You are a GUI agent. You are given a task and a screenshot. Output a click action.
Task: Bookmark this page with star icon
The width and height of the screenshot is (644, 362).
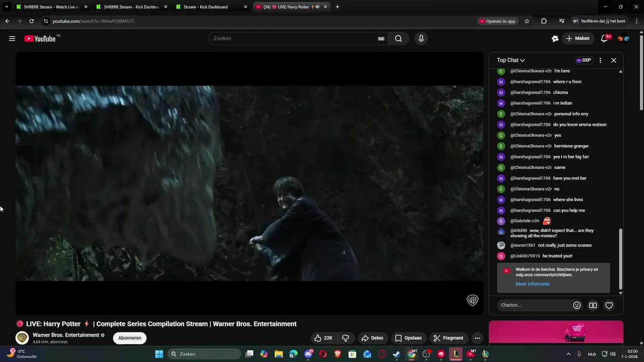tap(527, 21)
